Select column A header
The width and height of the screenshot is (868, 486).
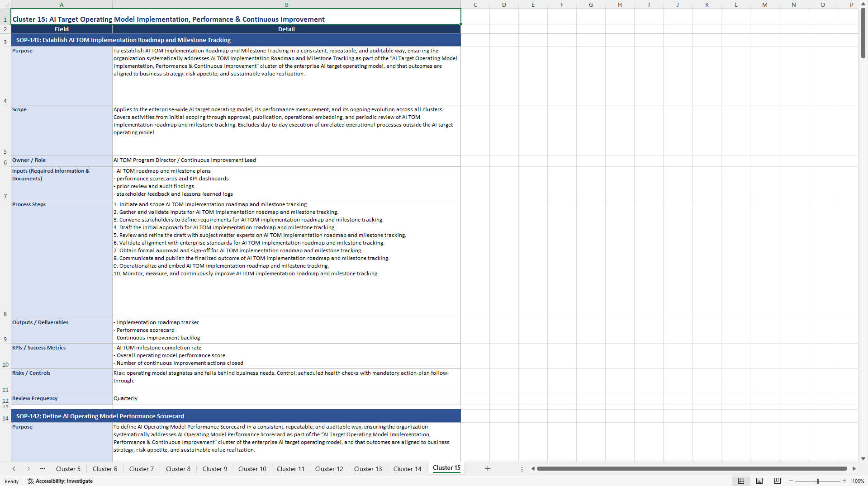pos(62,5)
